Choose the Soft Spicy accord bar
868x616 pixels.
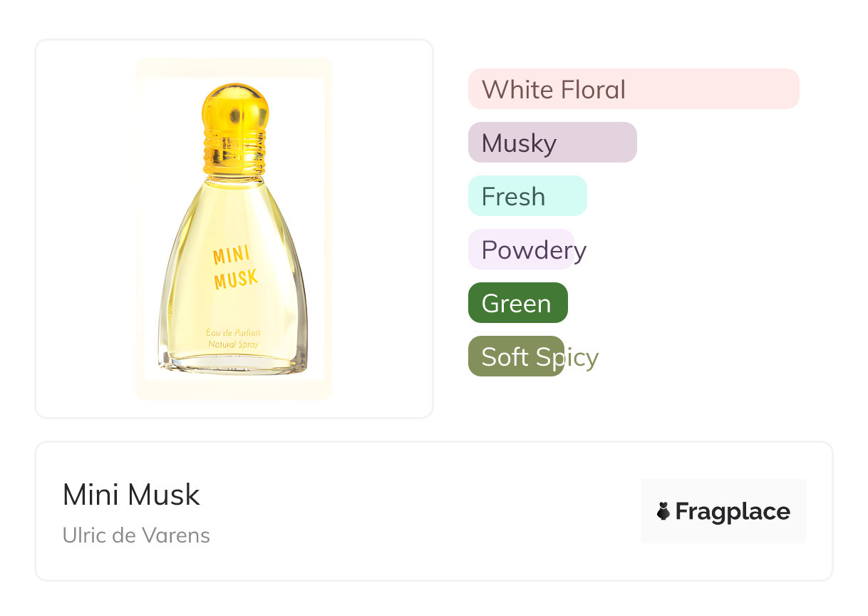pos(516,356)
